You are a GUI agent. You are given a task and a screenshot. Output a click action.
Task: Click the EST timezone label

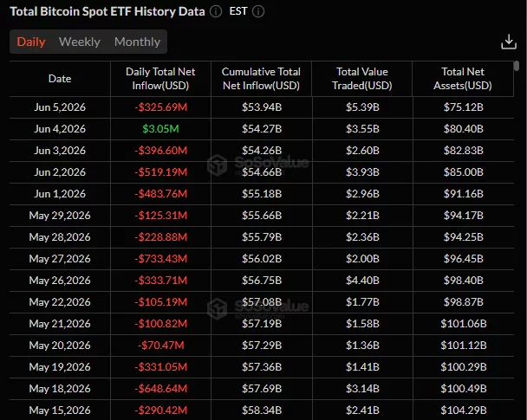coord(238,11)
